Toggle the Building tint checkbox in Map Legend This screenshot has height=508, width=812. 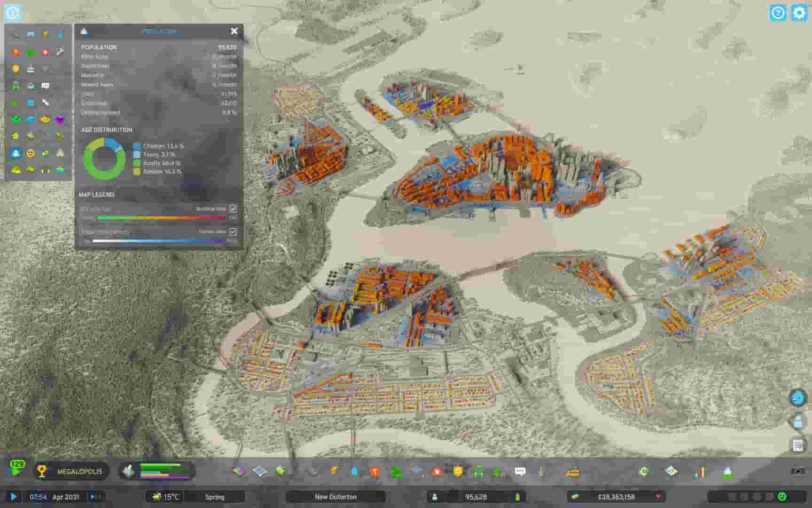(x=233, y=208)
